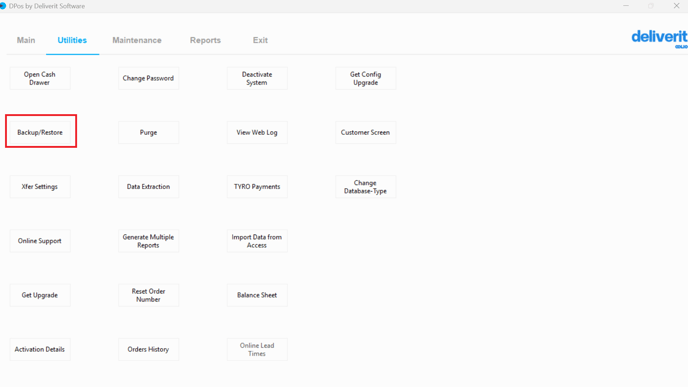
Task: Click the DPos app icon in title bar
Action: click(x=3, y=6)
